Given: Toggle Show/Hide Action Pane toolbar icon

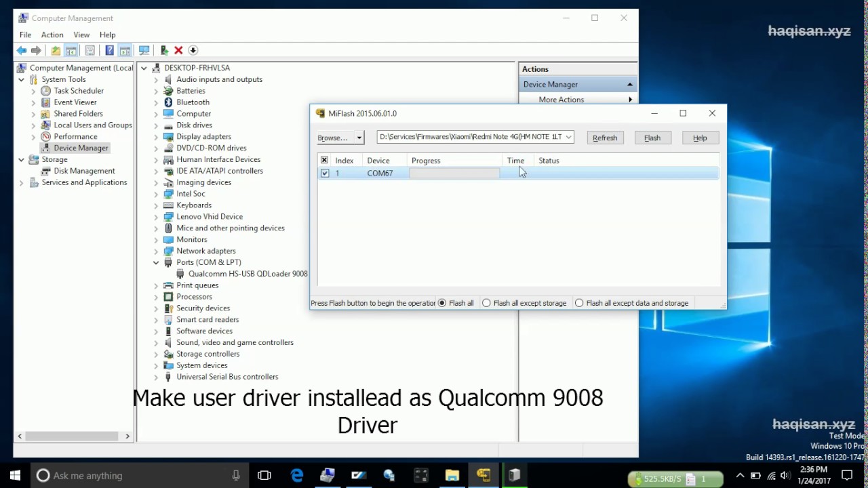Looking at the screenshot, I should [125, 50].
